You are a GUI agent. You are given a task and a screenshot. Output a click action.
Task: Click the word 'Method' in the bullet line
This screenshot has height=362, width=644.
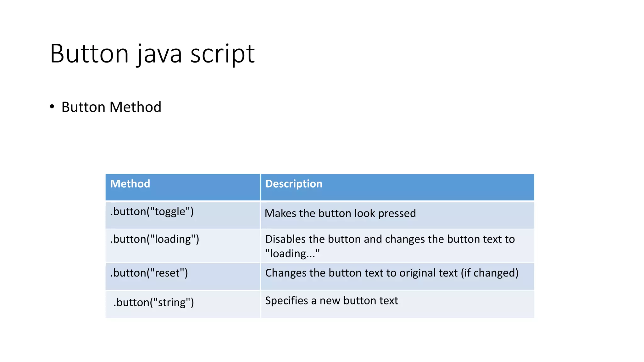[136, 107]
